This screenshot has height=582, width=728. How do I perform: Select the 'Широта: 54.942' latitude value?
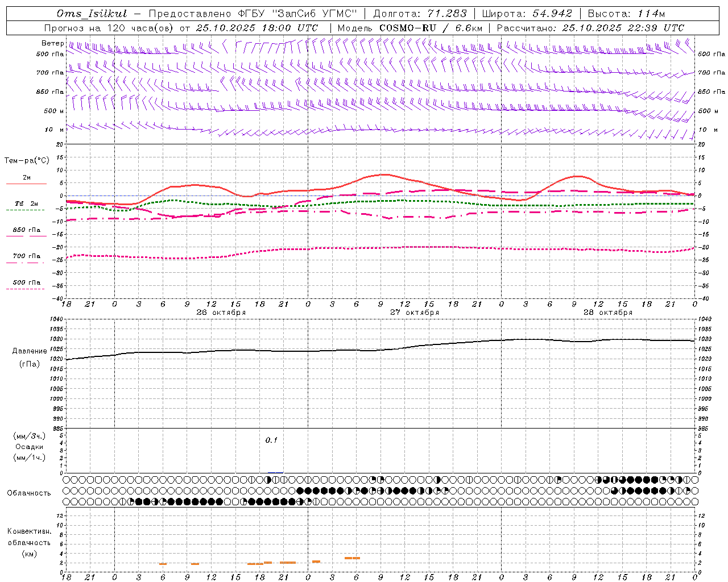527,14
